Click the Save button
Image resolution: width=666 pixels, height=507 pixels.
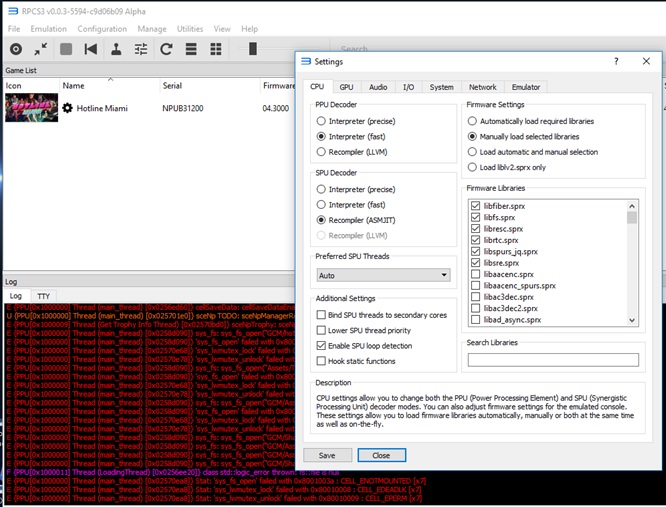pyautogui.click(x=327, y=455)
